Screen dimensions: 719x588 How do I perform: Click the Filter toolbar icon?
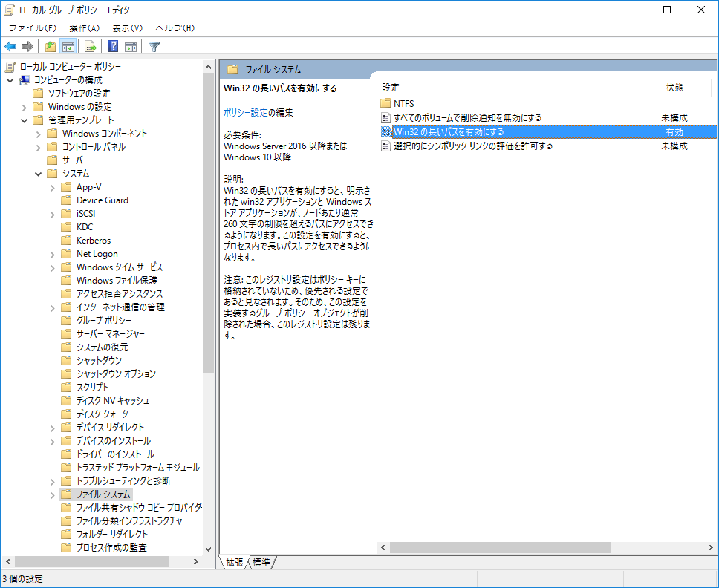click(154, 46)
